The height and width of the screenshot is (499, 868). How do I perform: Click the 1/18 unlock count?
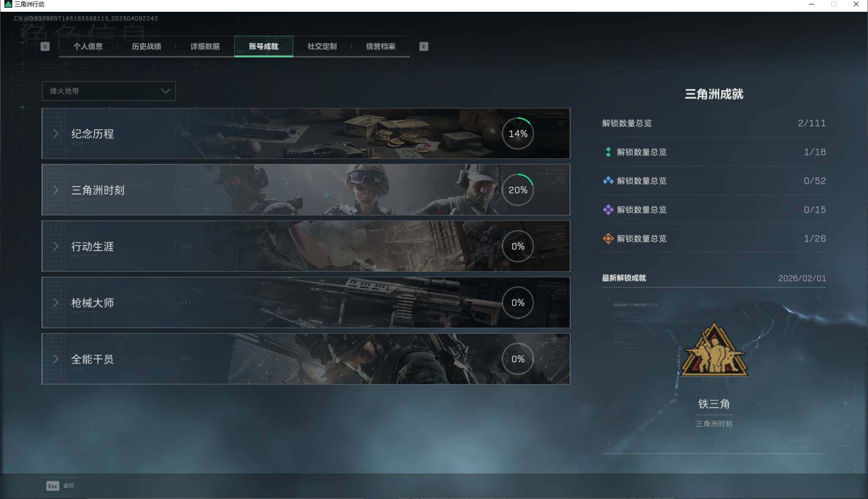click(815, 152)
